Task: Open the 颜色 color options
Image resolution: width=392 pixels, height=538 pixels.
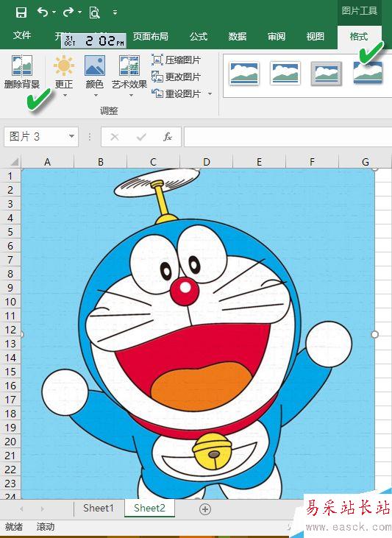Action: coord(95,76)
